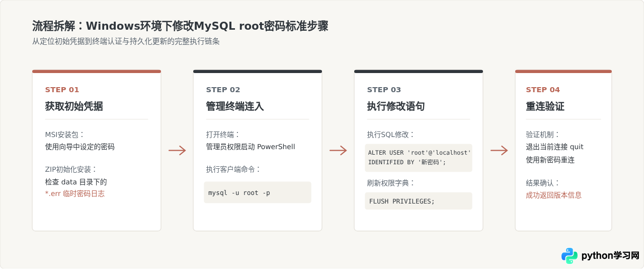The width and height of the screenshot is (644, 269).
Task: Select the heading "重连验证"
Action: coord(545,106)
